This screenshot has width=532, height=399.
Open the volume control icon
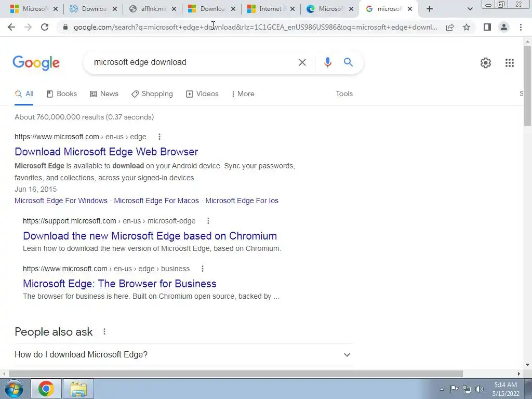click(x=480, y=389)
